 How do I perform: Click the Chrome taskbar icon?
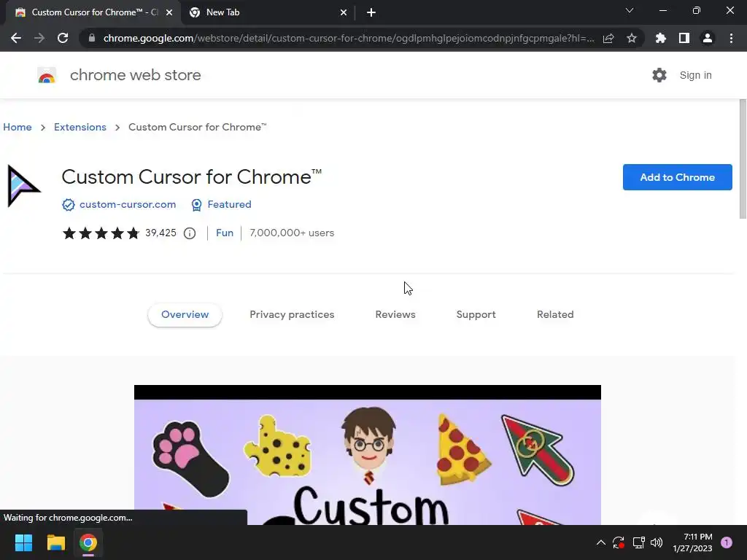pos(88,542)
